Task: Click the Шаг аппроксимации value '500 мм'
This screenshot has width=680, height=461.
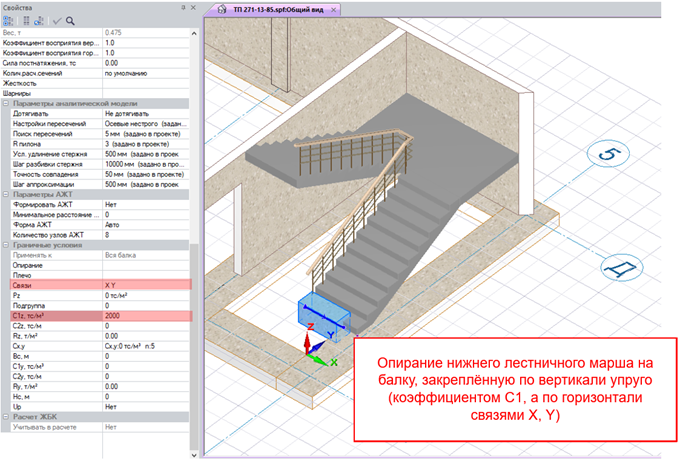Action: coord(146,184)
